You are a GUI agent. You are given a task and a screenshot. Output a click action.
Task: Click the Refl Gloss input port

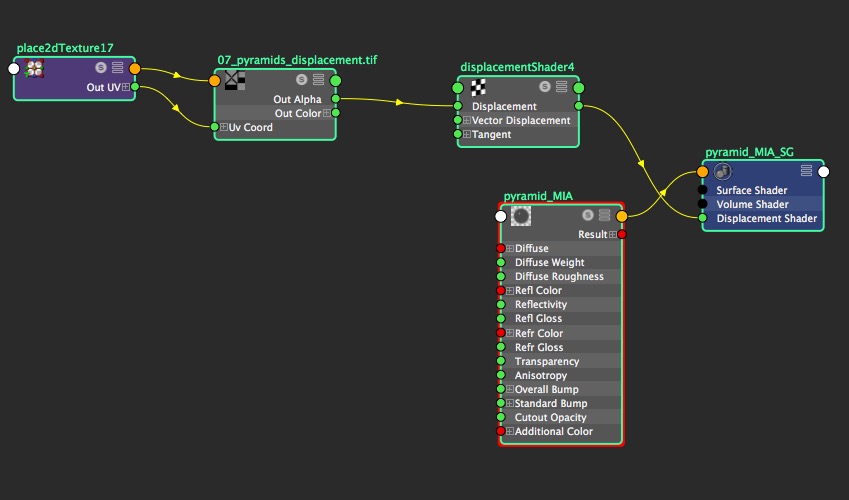pyautogui.click(x=501, y=319)
